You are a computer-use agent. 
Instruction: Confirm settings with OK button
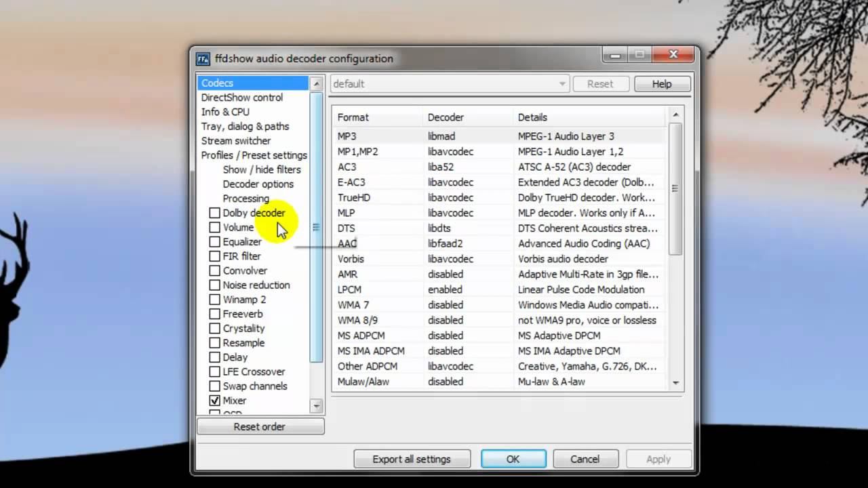[513, 459]
